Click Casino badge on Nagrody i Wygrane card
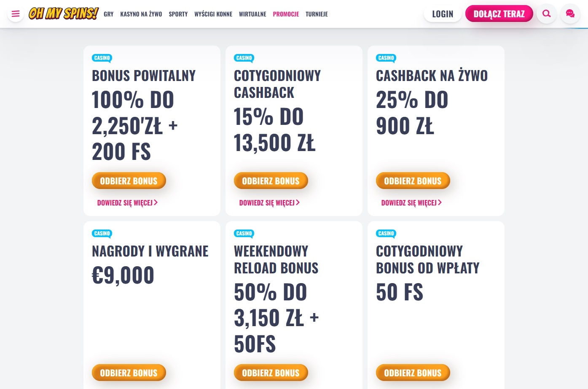 (102, 234)
